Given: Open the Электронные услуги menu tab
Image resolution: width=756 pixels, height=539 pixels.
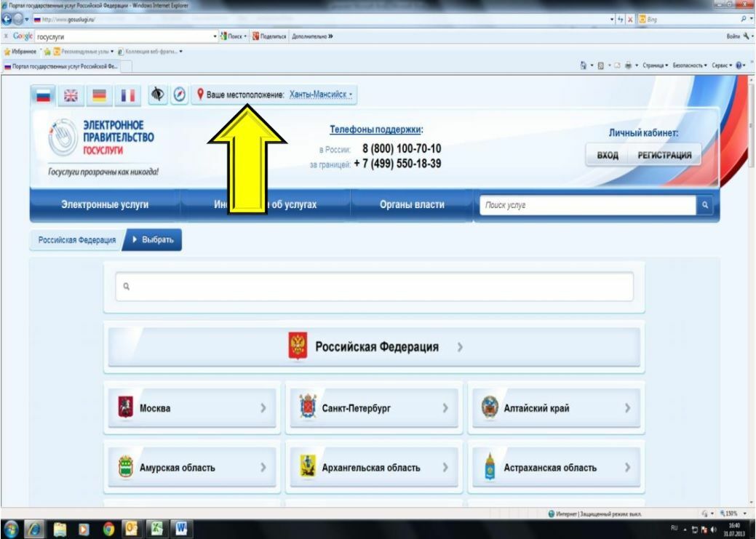Looking at the screenshot, I should point(105,204).
